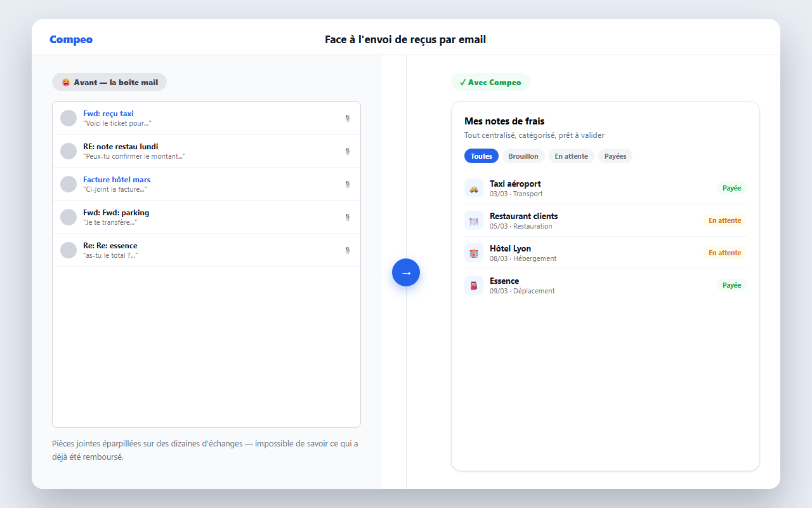Go to the Compeo logo link
The height and width of the screenshot is (508, 812).
[71, 39]
